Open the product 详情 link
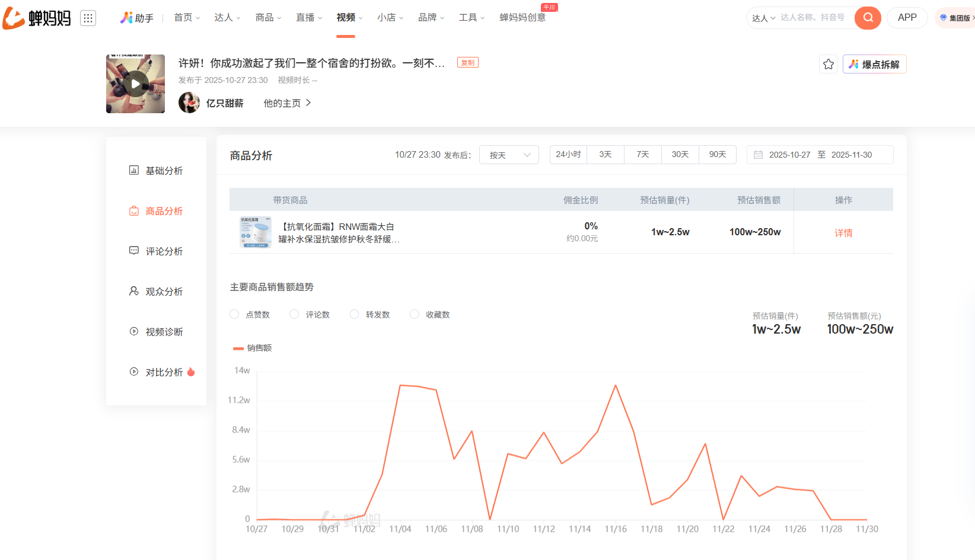 coord(843,233)
